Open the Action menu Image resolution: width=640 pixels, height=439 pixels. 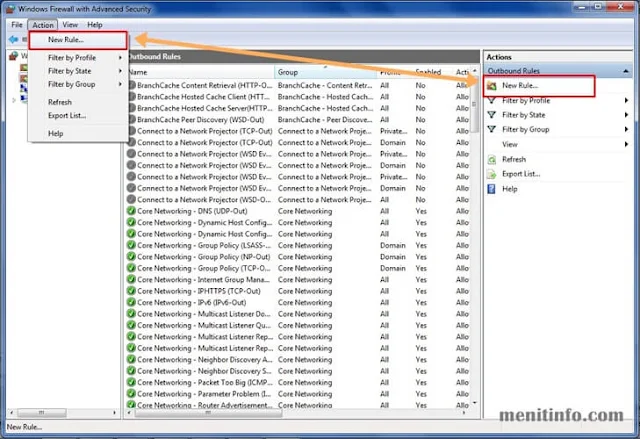[x=43, y=25]
